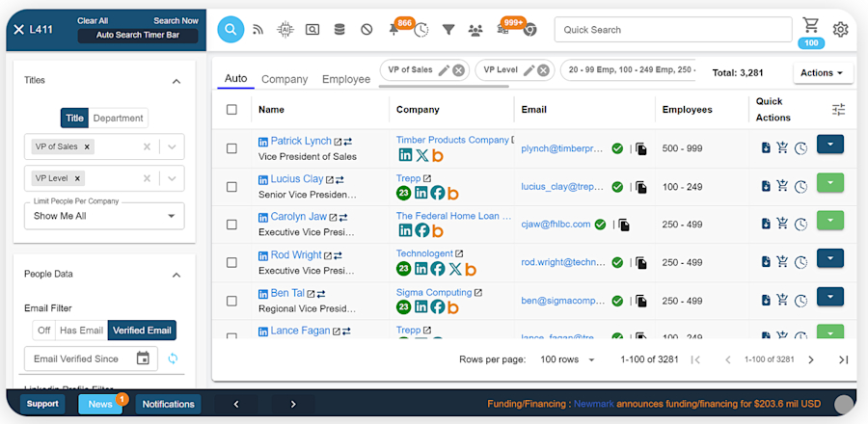The image size is (868, 424).
Task: Open the VP Level dropdown arrow
Action: click(x=172, y=178)
